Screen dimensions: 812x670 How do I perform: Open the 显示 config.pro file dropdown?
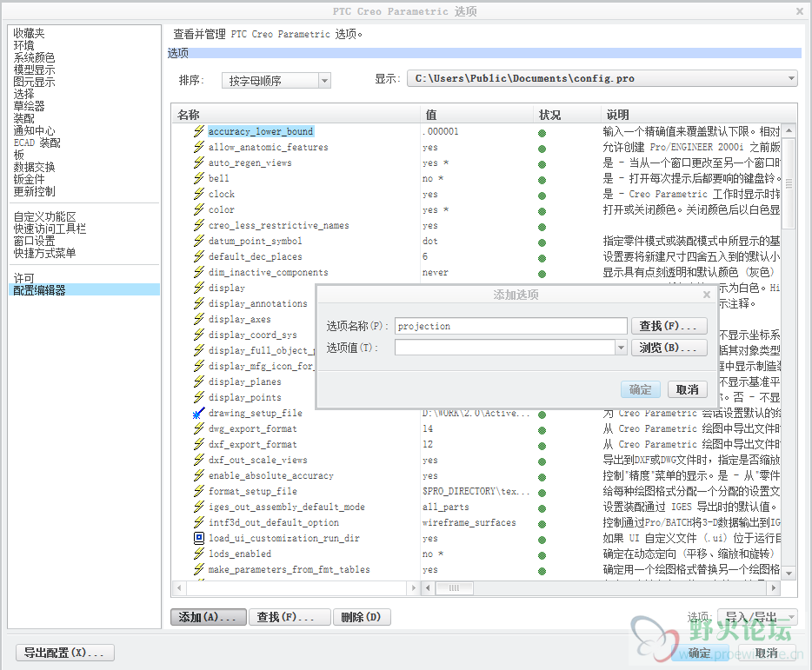[x=602, y=79]
